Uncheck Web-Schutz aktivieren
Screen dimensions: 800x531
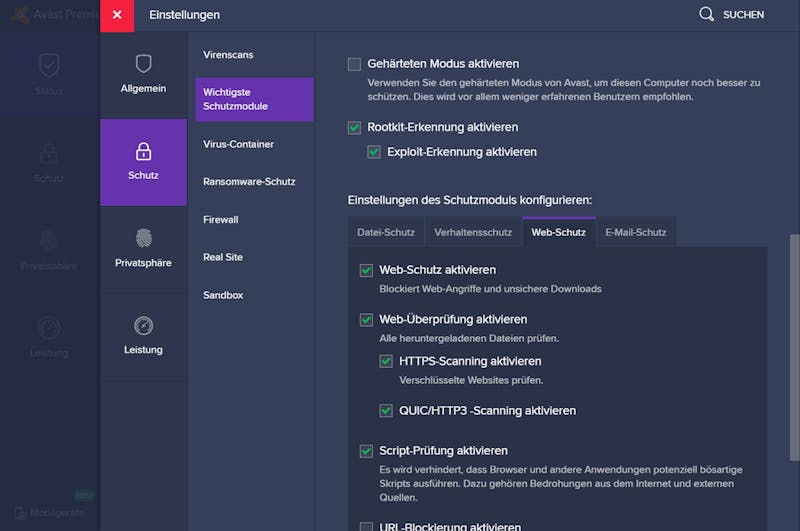click(366, 270)
